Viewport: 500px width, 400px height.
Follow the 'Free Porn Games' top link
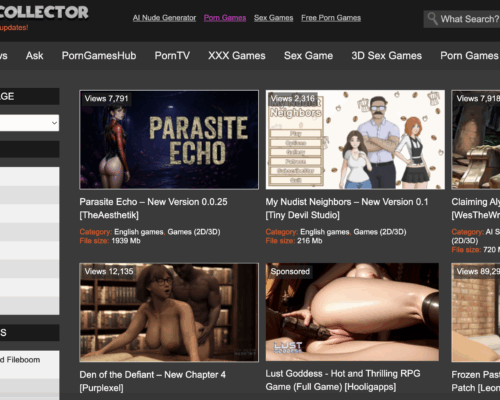click(x=331, y=18)
